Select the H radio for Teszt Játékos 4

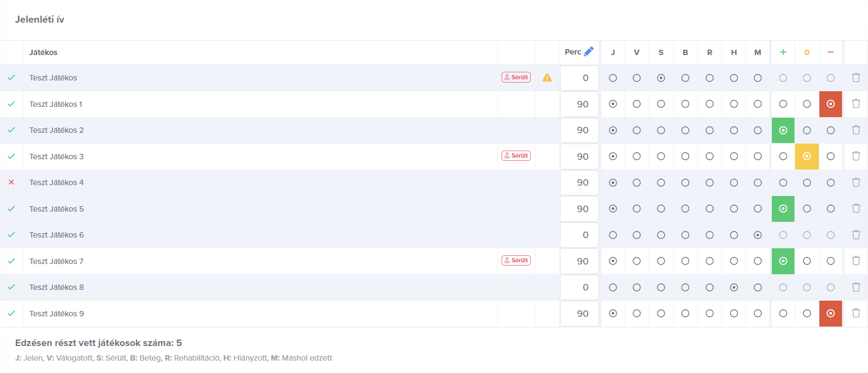734,182
